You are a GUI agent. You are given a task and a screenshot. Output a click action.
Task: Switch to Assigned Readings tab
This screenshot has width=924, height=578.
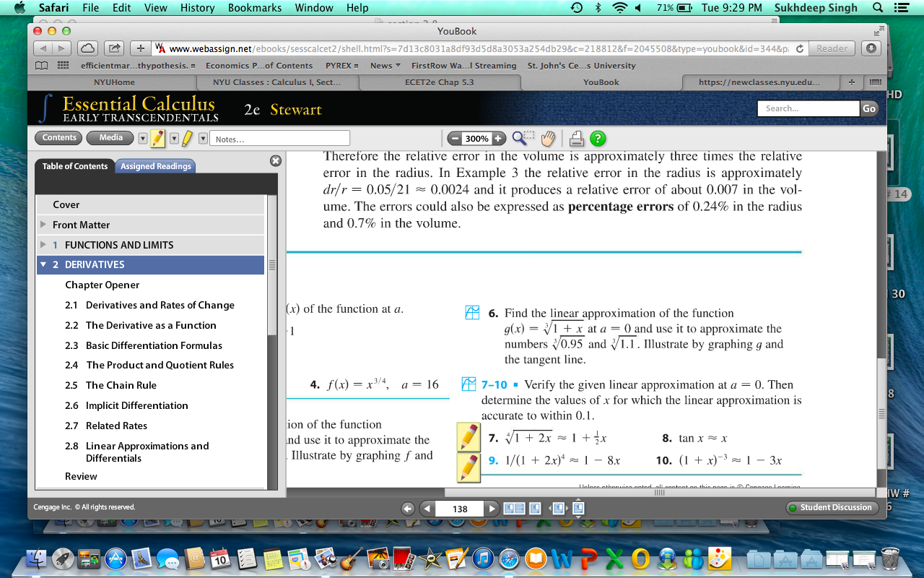155,166
